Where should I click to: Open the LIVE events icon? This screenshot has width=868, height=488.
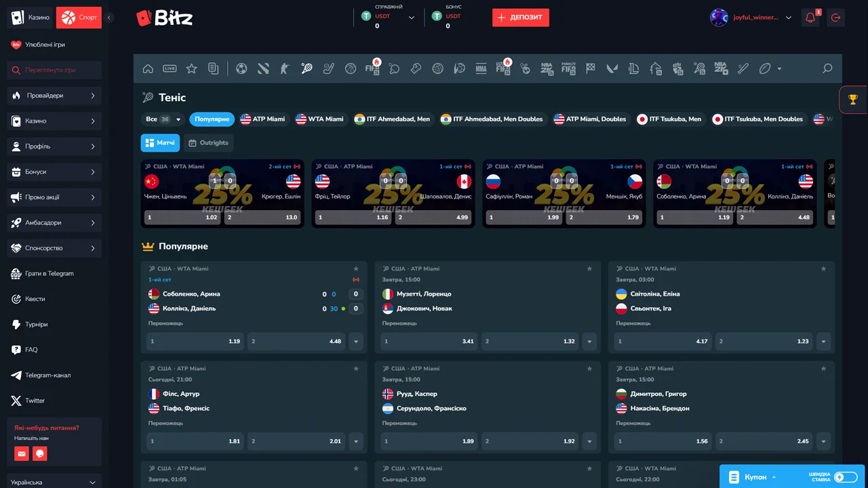click(x=170, y=68)
